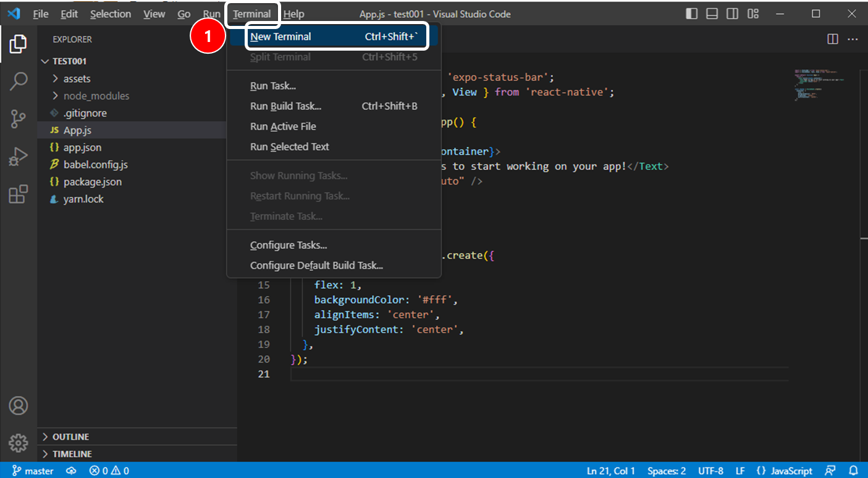Open the errors and warnings indicator
The image size is (868, 478).
pyautogui.click(x=109, y=471)
